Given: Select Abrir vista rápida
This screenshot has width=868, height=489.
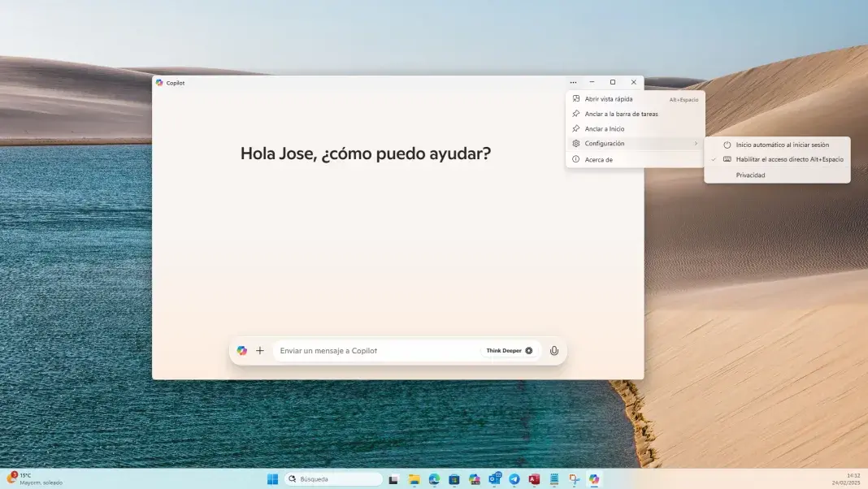Looking at the screenshot, I should tap(609, 99).
